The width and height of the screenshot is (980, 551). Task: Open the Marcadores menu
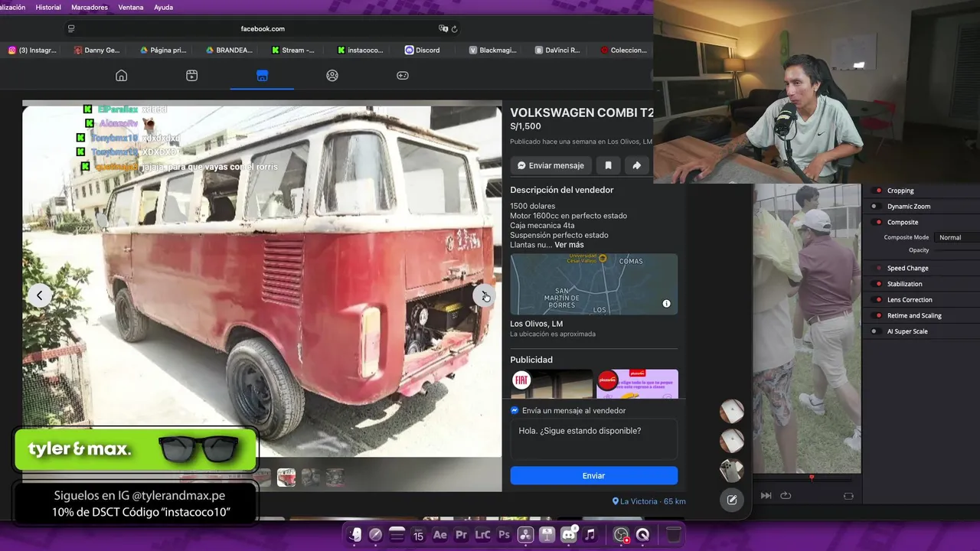90,7
